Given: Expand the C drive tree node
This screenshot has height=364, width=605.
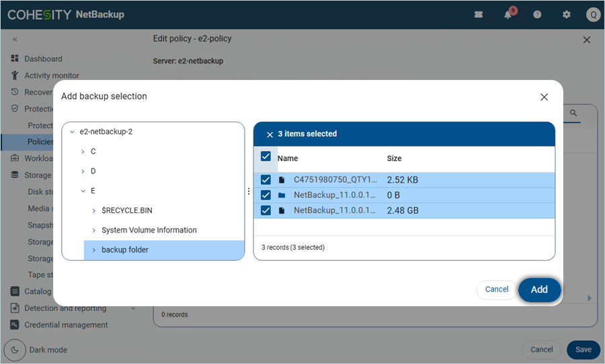Looking at the screenshot, I should coord(83,152).
